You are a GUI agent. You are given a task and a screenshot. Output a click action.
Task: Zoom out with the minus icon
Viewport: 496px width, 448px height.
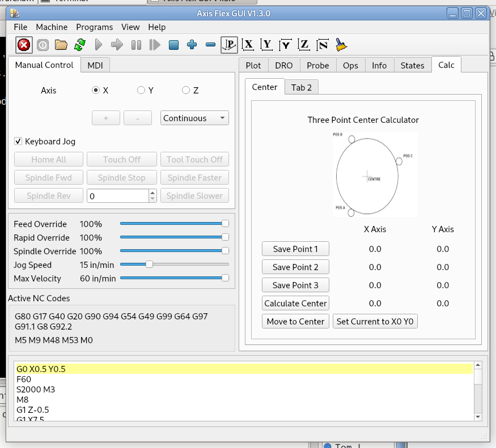click(x=210, y=45)
